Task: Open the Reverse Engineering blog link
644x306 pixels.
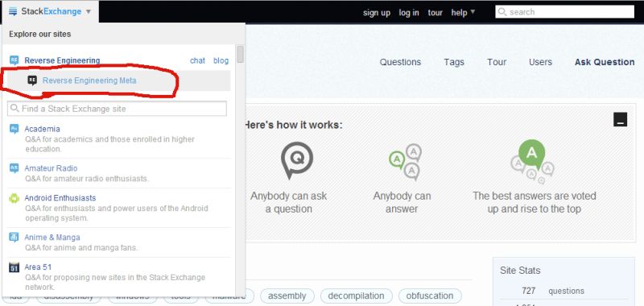Action: (221, 60)
